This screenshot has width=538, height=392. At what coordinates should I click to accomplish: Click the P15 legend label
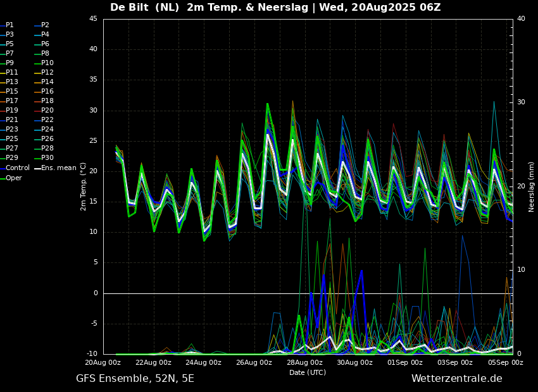[12, 92]
